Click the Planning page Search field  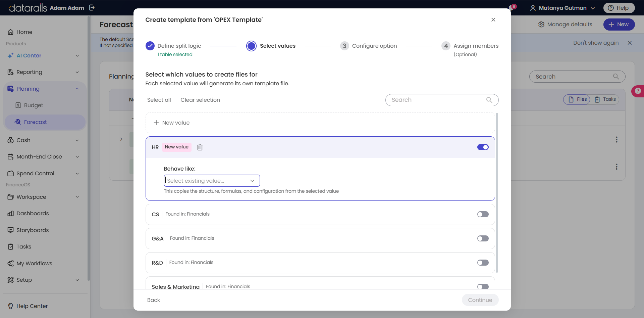(x=577, y=77)
